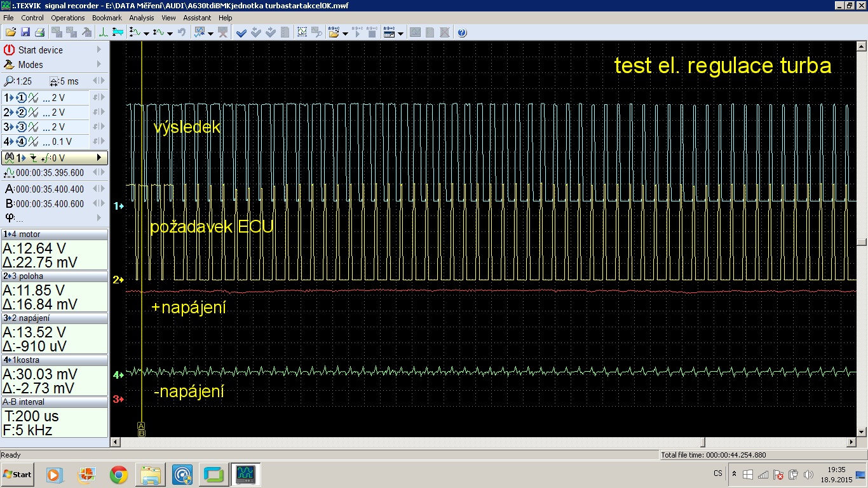Click the magnifier zoom 1:25 icon
Image resolution: width=868 pixels, height=488 pixels.
point(8,81)
